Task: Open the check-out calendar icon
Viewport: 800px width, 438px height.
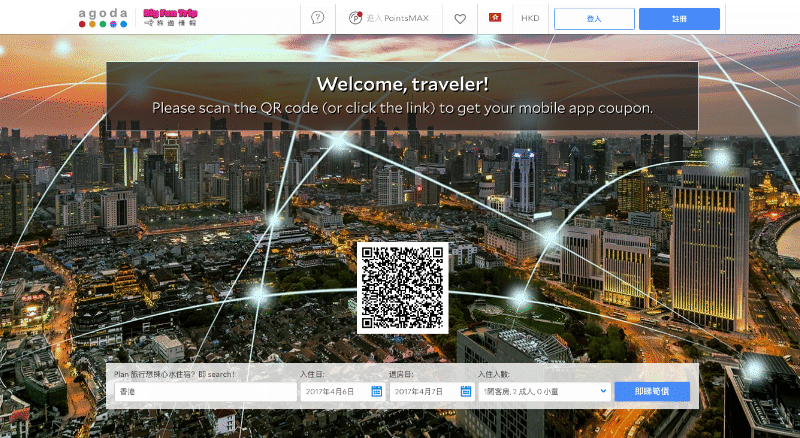Action: [466, 391]
